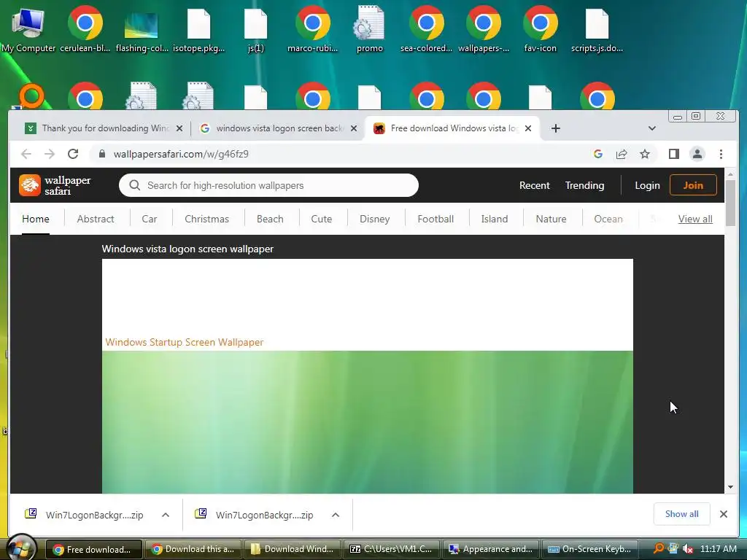Open a new Chrome tab with plus button

(x=555, y=128)
